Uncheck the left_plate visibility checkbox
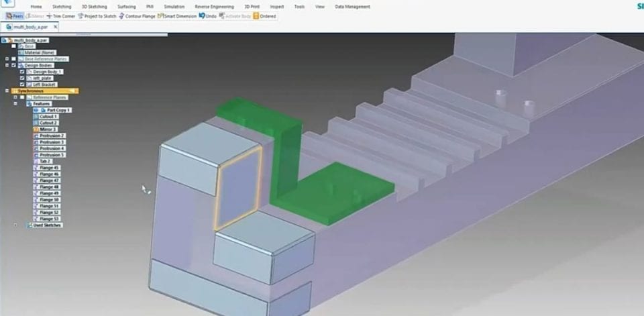Image resolution: width=644 pixels, height=316 pixels. (22, 78)
